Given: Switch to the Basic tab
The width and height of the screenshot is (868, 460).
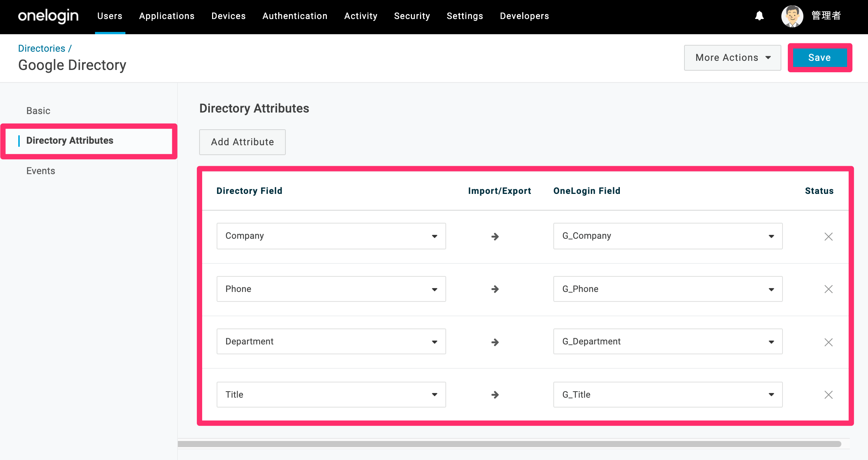Looking at the screenshot, I should click(38, 111).
